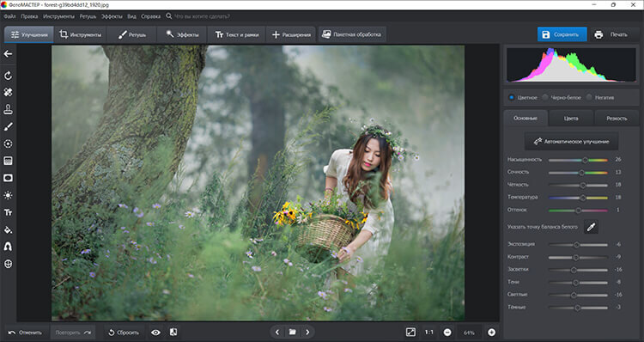The height and width of the screenshot is (342, 644).
Task: Click the fit-to-screen icon
Action: [x=410, y=333]
